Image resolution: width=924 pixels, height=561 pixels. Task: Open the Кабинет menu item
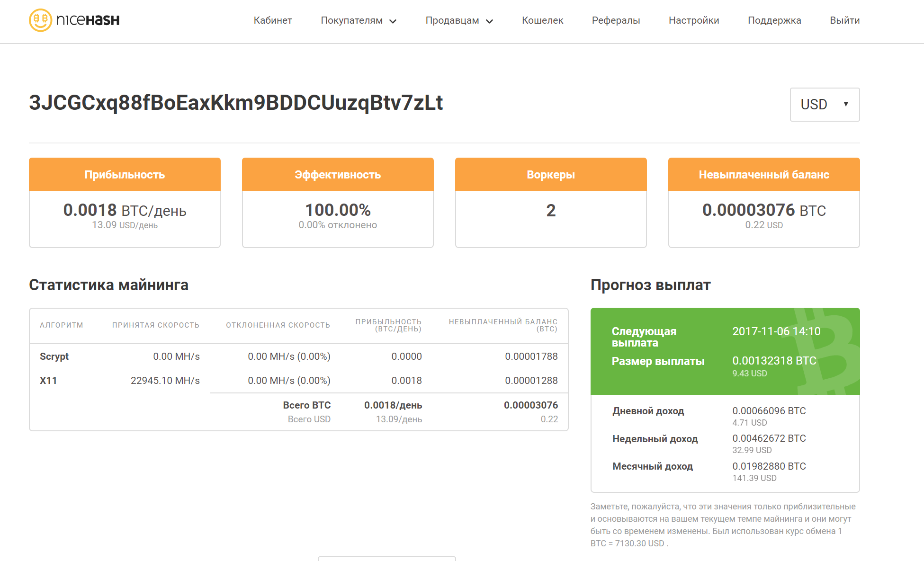tap(273, 20)
